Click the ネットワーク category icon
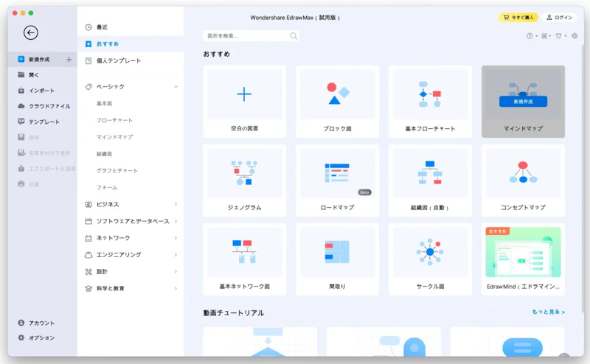The image size is (590, 364). coord(88,238)
